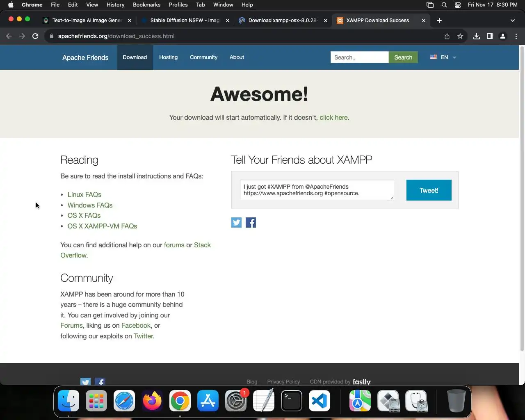Click the page vertical scrollbar

[522, 199]
